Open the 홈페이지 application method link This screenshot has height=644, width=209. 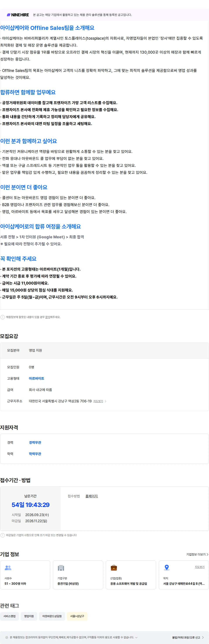pos(92,496)
